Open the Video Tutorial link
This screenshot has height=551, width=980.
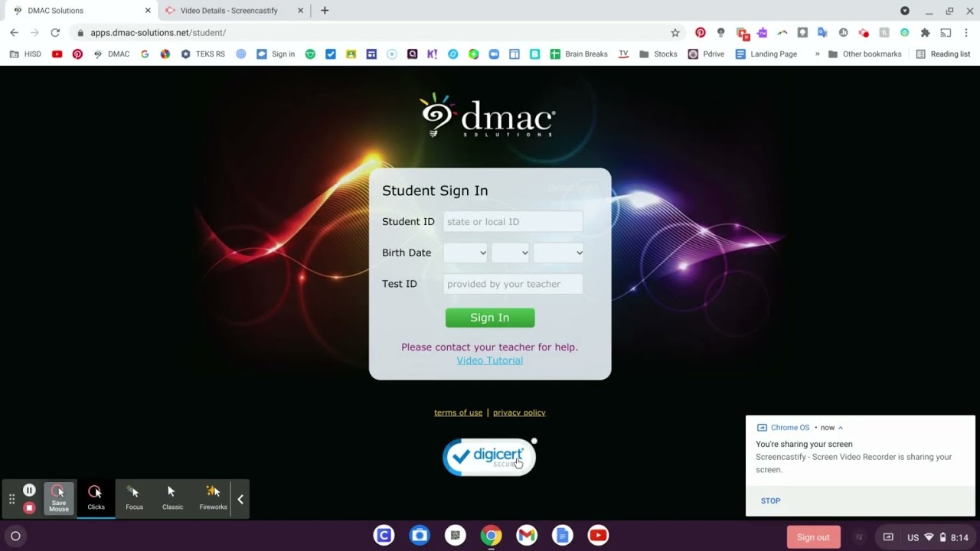coord(489,360)
